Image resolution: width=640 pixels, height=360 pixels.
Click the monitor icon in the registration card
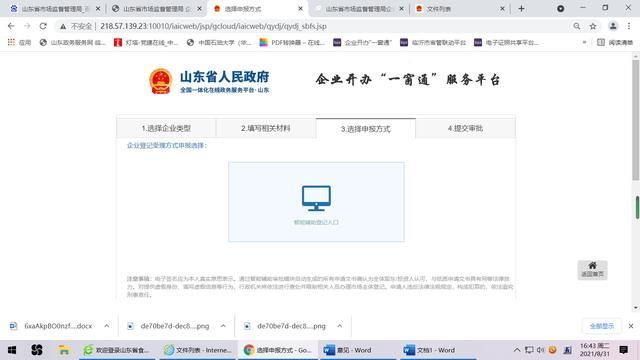point(316,198)
